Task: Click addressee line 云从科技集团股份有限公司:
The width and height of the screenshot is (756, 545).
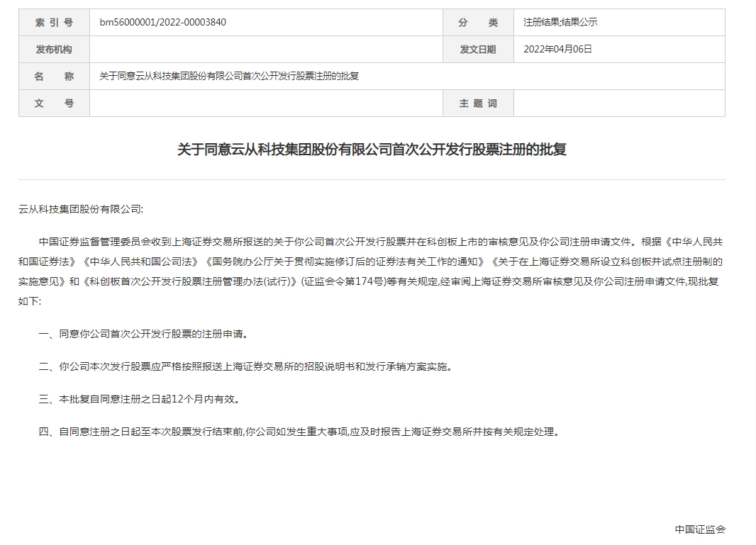Action: click(81, 209)
